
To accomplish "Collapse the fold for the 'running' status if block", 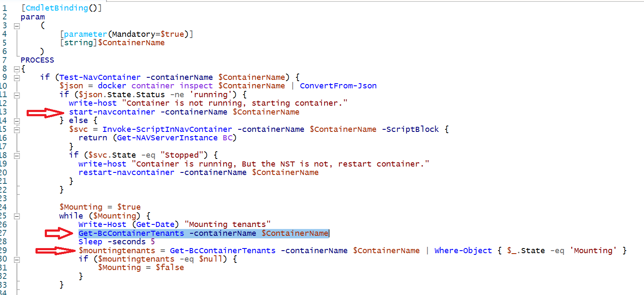I will point(16,95).
